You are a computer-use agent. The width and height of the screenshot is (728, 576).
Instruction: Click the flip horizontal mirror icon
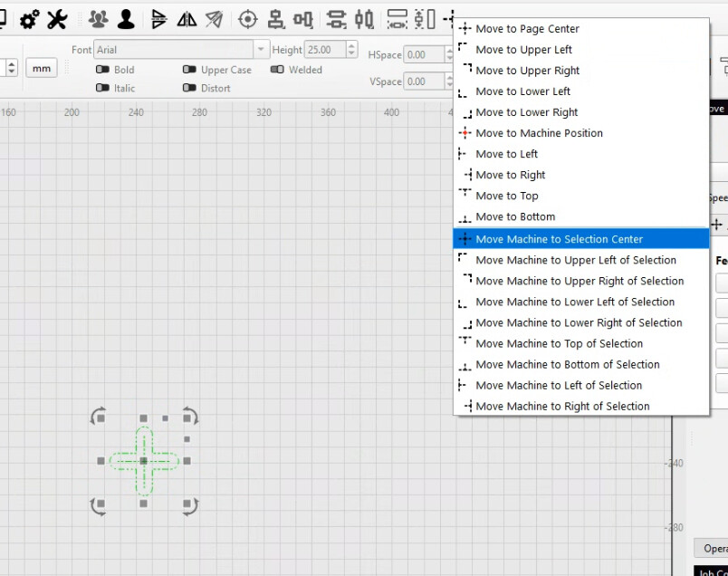187,19
